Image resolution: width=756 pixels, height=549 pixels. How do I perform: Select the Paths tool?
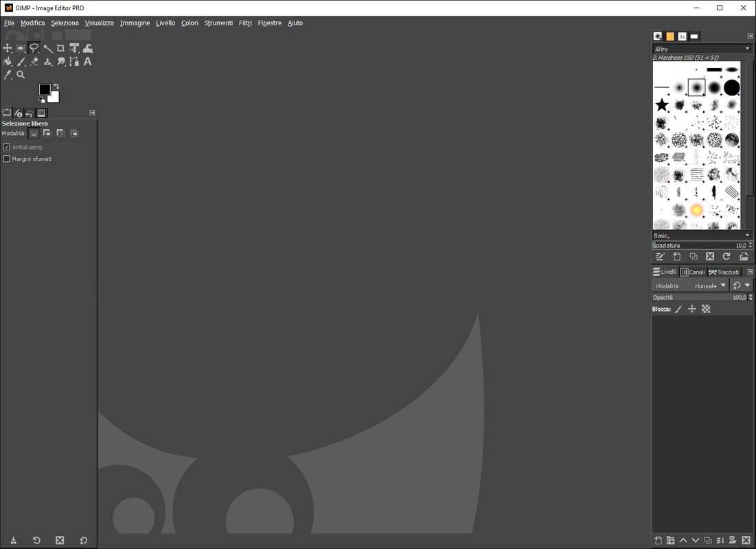[x=73, y=61]
